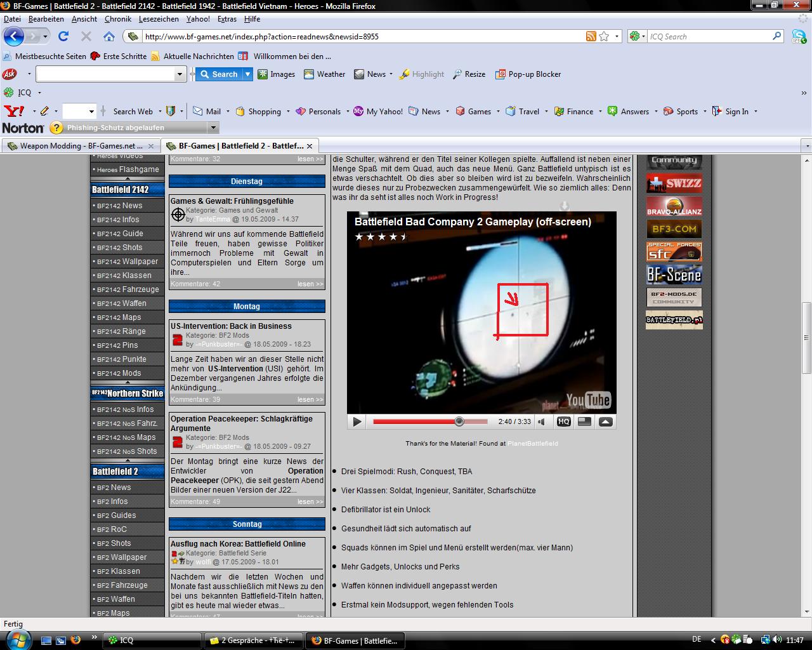Launch Firefox from the quick launch bar

[75, 640]
